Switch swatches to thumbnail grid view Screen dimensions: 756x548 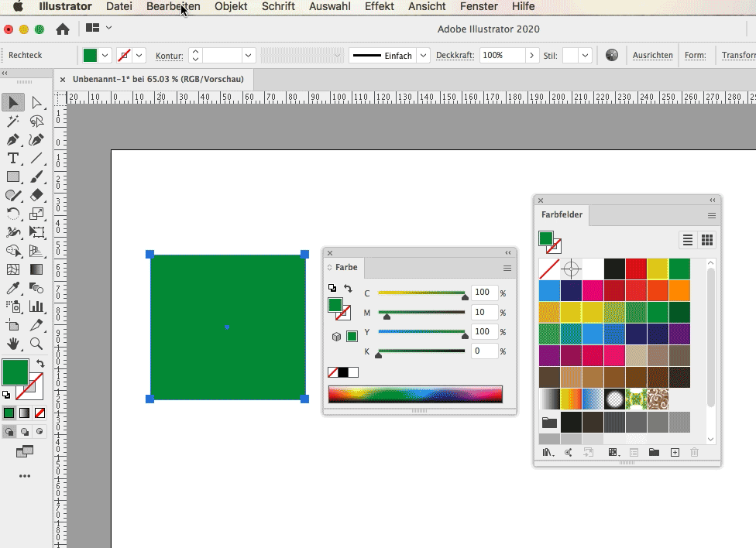pyautogui.click(x=706, y=240)
